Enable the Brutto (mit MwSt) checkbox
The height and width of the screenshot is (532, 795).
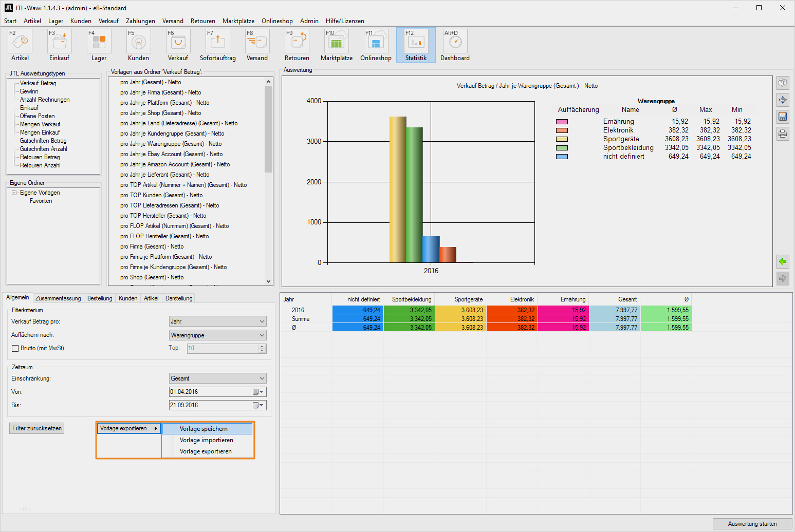click(15, 348)
